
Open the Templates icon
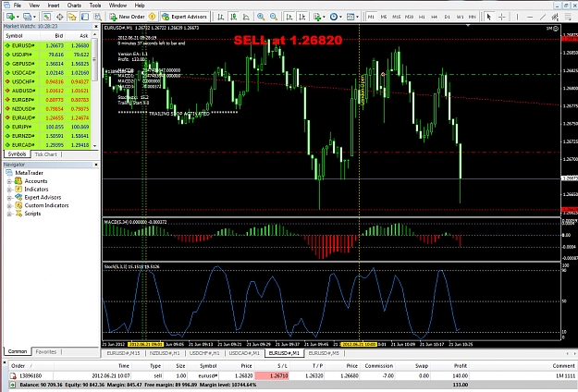click(350, 17)
